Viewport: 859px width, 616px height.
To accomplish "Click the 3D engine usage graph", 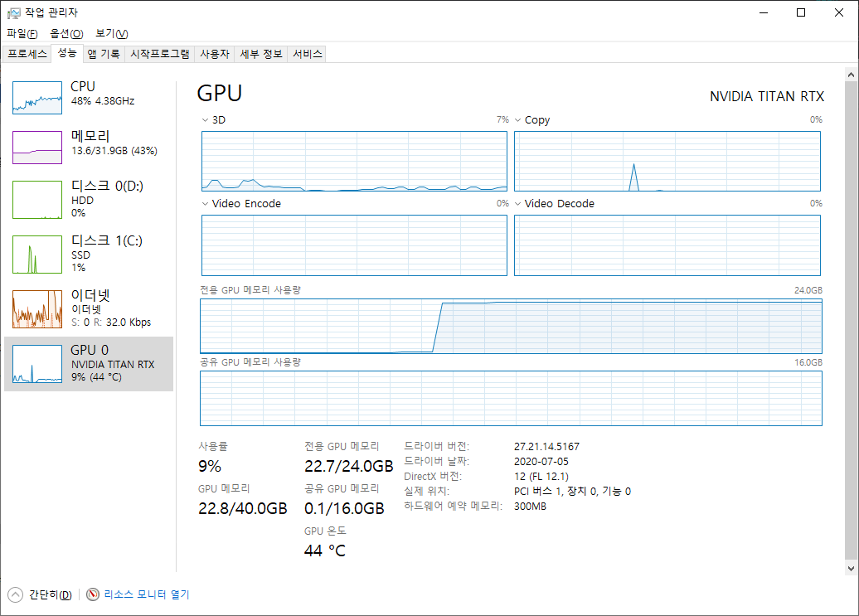I will [x=354, y=161].
